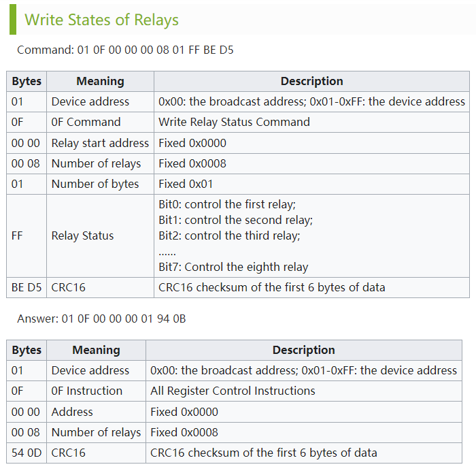476x471 pixels.
Task: Click the Command byte sequence line
Action: pos(125,50)
